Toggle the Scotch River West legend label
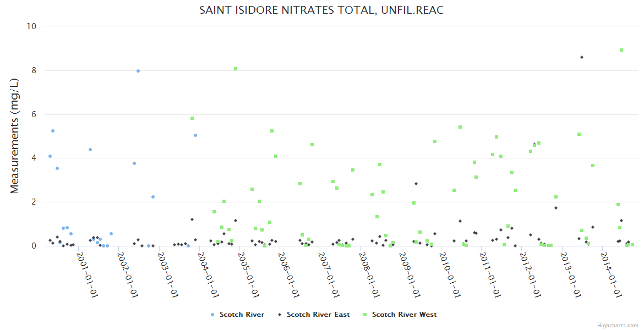Screen dimensions: 644x330 (x=404, y=315)
